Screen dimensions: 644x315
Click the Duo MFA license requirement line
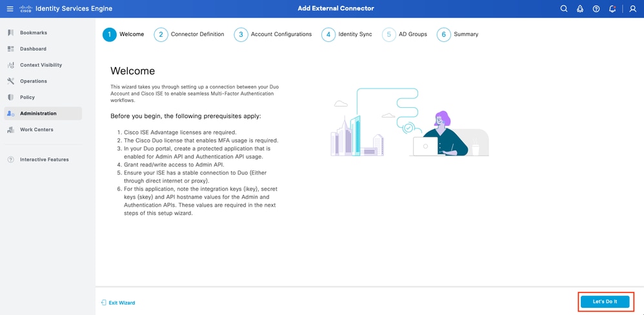201,141
